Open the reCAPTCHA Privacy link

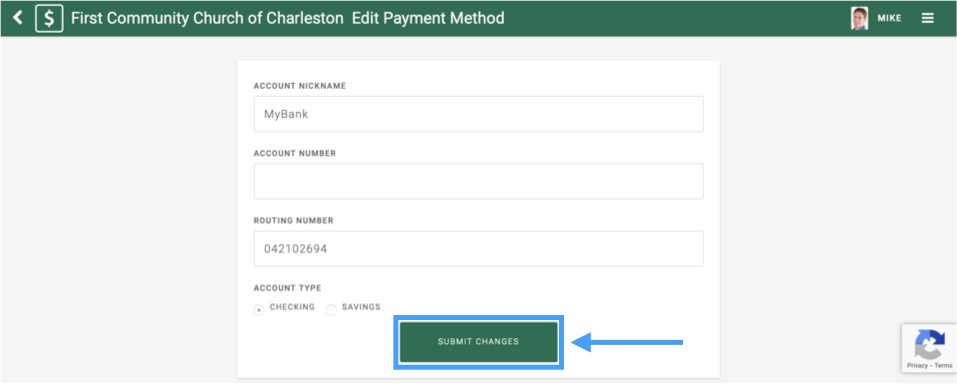point(917,365)
